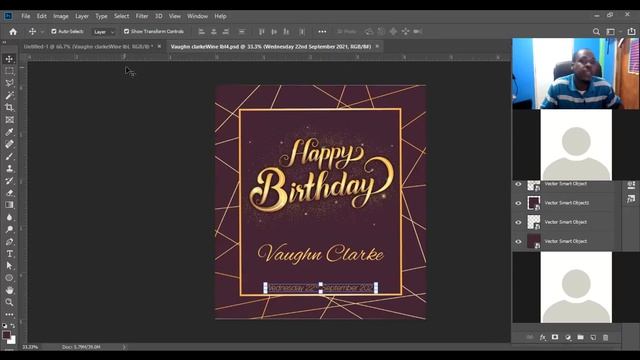Select the Frame tool
The width and height of the screenshot is (640, 360).
point(9,120)
